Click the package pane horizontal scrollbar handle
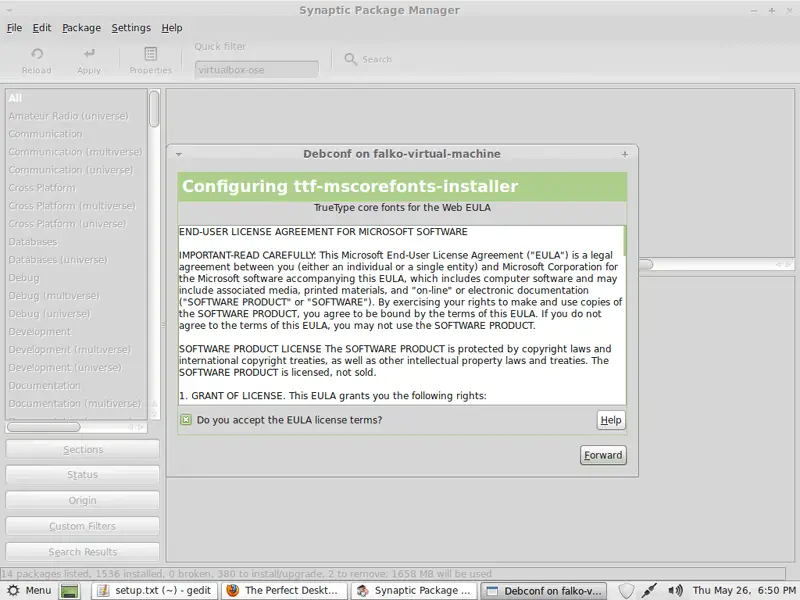The image size is (800, 600). tap(646, 264)
